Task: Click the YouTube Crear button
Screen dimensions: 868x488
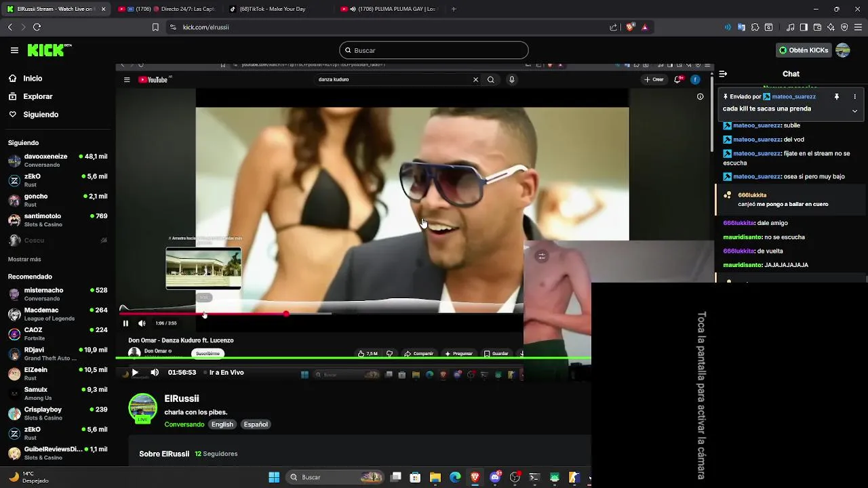Action: click(x=654, y=79)
